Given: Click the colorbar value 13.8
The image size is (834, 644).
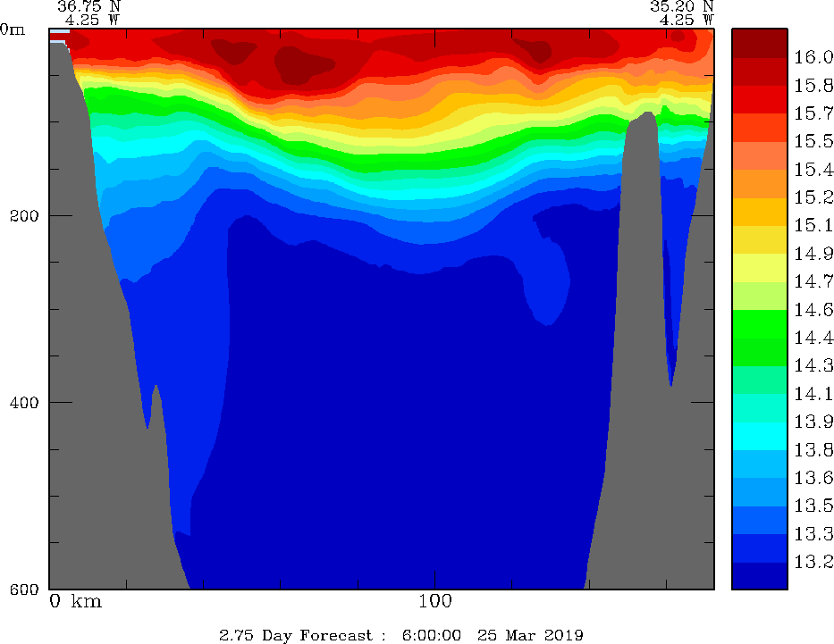Looking at the screenshot, I should point(813,450).
